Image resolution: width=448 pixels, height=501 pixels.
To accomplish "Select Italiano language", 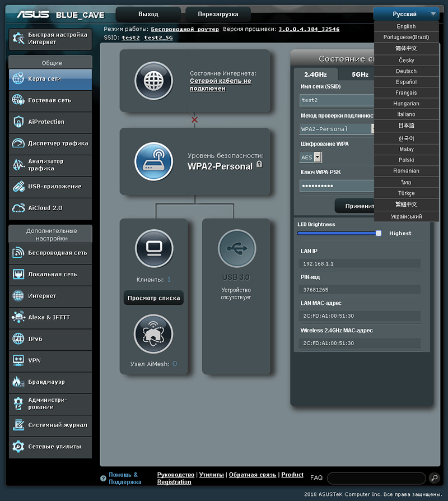I will (406, 114).
